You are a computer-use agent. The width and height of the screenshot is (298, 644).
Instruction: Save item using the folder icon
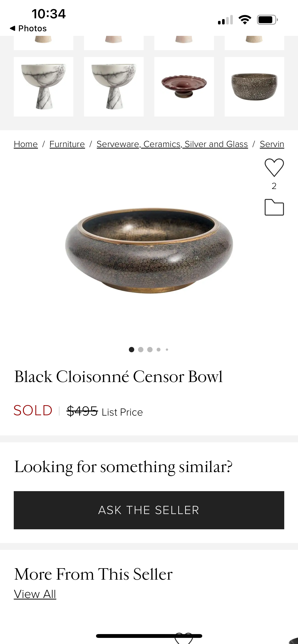pos(274,207)
